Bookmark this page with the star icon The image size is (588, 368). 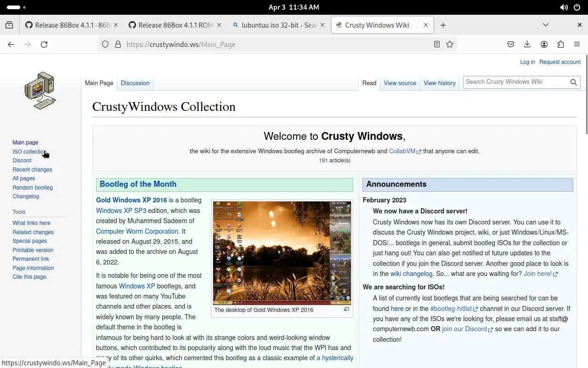[x=450, y=45]
